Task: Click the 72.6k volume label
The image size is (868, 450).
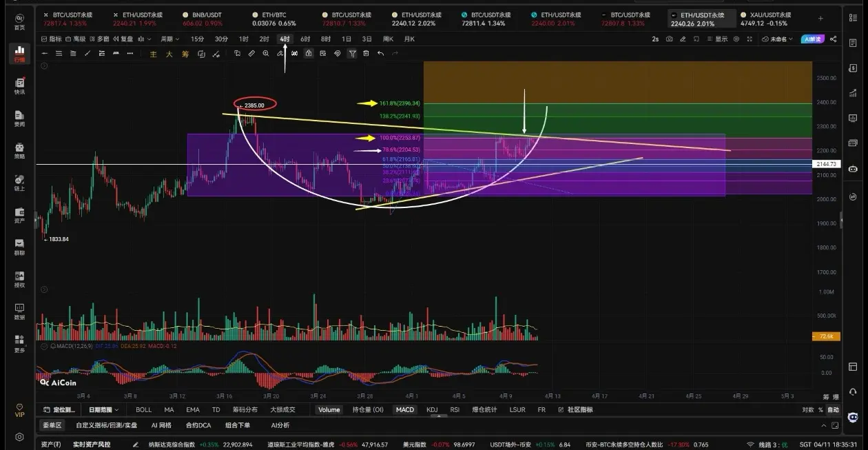Action: [x=826, y=336]
